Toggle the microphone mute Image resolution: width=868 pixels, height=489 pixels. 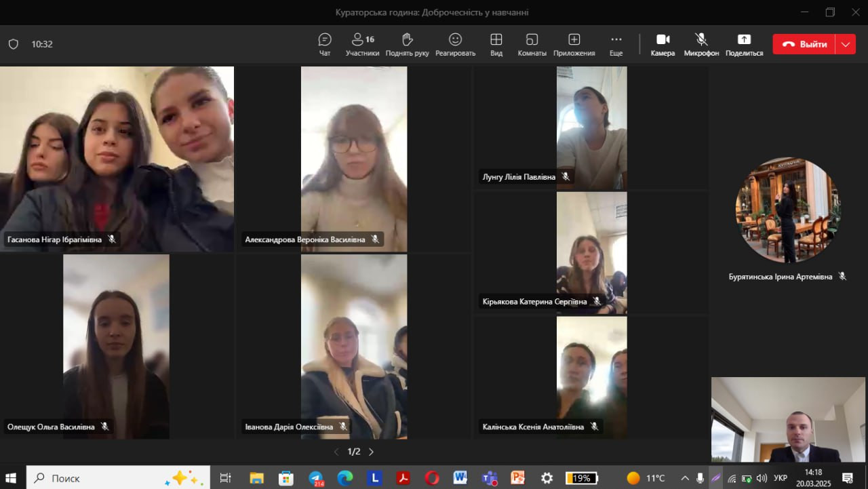pos(701,44)
